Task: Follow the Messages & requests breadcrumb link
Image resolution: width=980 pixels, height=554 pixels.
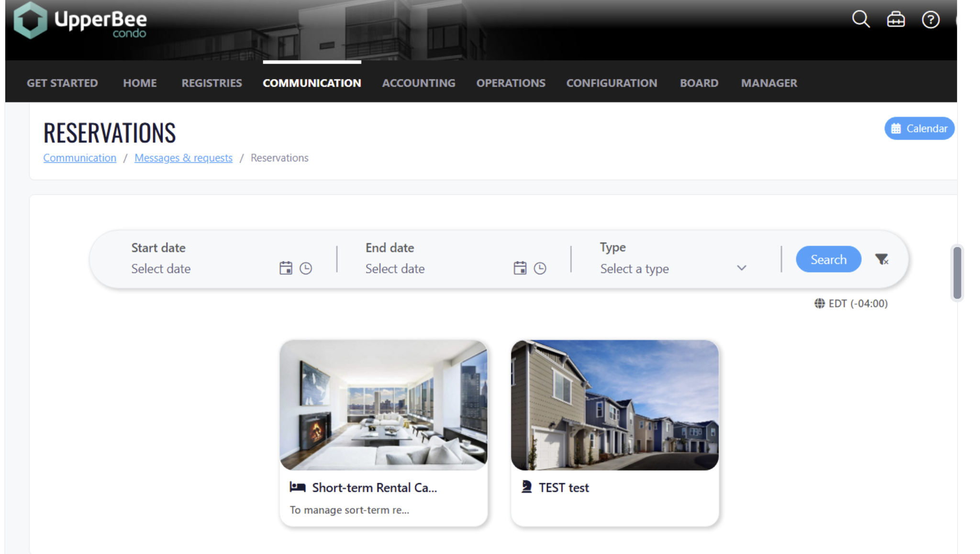Action: 183,158
